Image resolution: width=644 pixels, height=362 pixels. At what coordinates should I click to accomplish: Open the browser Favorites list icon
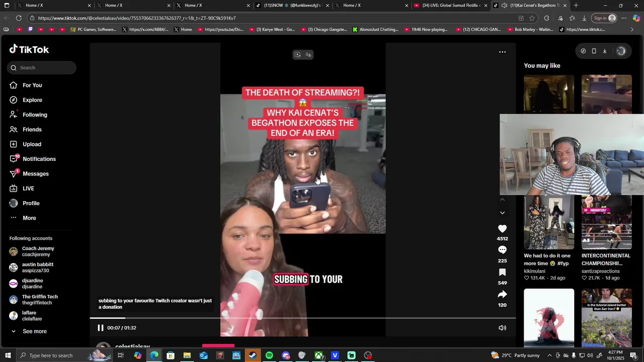(x=572, y=18)
